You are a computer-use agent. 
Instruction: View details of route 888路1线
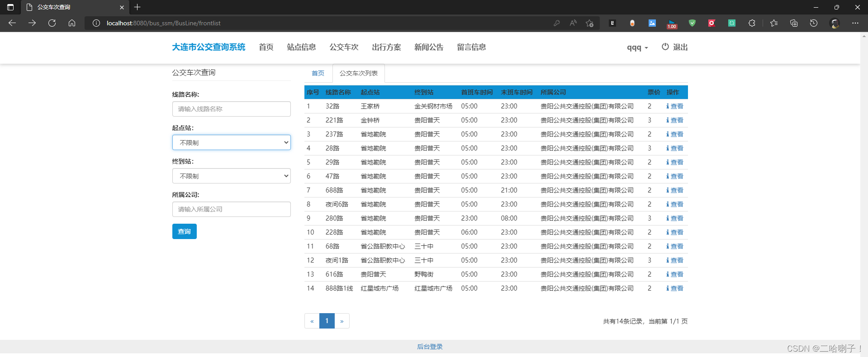674,288
